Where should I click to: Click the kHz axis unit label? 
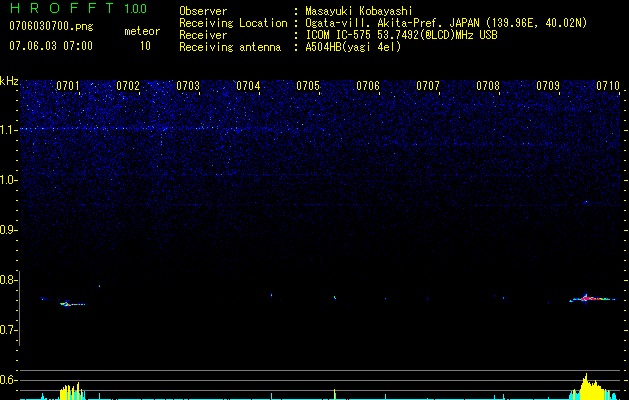9,81
